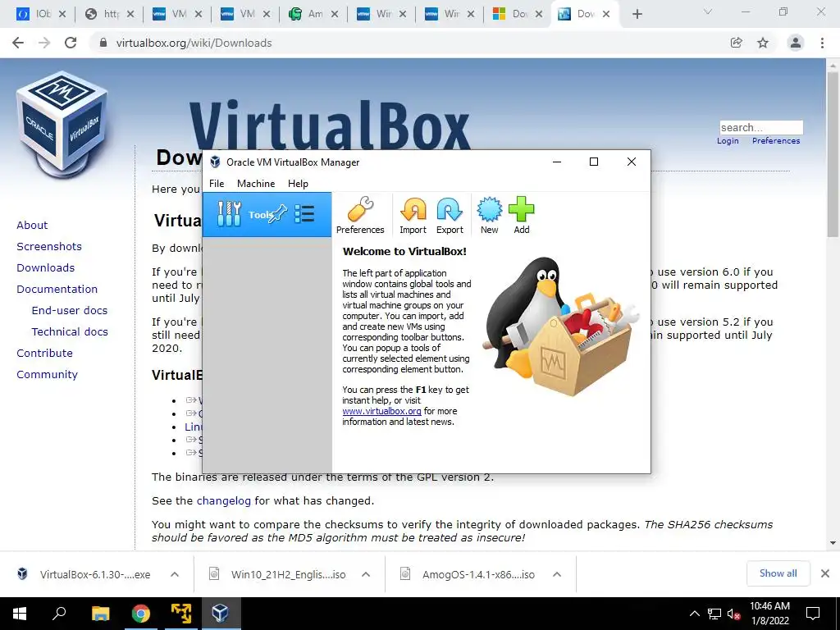Open Chrome three-dot menu
The image size is (840, 630).
coord(822,43)
